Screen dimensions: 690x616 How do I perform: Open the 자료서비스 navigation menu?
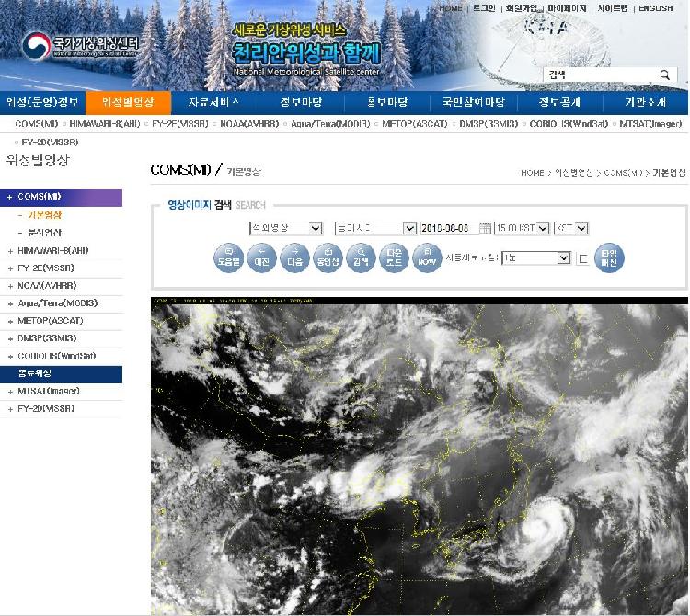[x=213, y=102]
